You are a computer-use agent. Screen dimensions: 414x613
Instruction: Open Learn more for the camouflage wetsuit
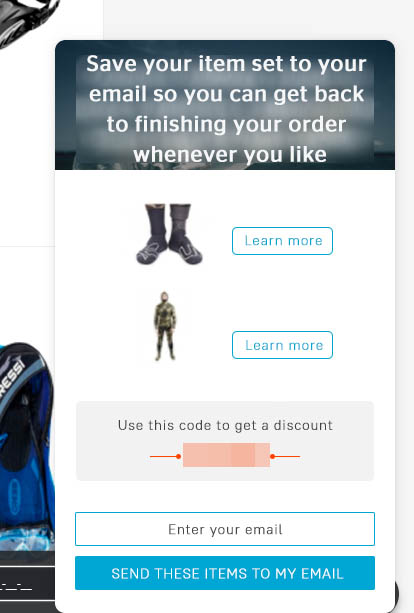click(x=282, y=345)
